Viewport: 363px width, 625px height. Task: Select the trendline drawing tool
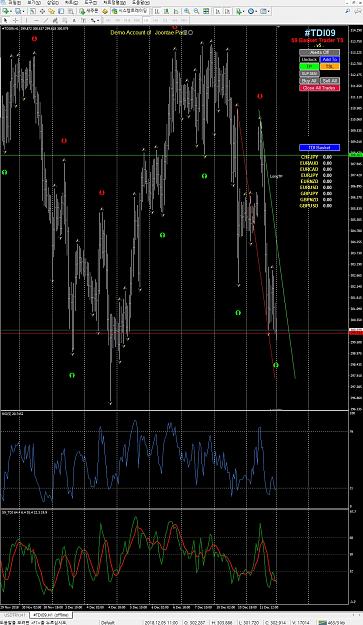[x=46, y=20]
